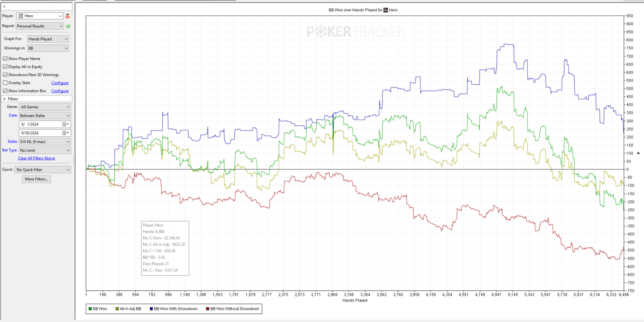Expand the Stake dropdown set to $10 NL
The height and width of the screenshot is (322, 644).
click(45, 142)
